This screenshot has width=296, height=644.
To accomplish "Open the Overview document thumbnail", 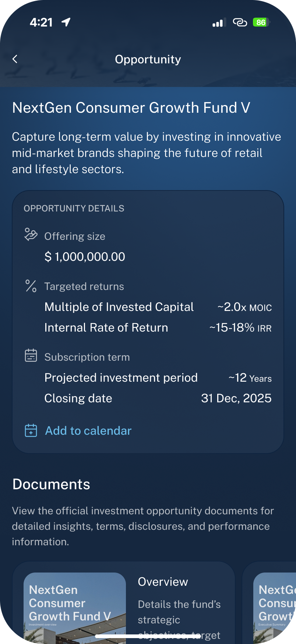I will point(75,608).
